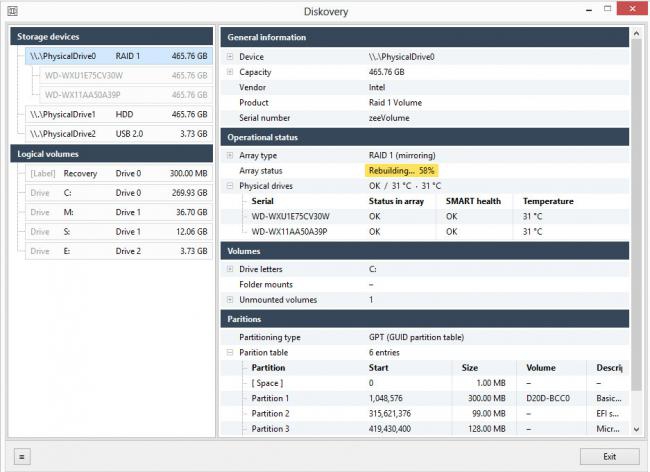
Task: Click the Volume column header
Action: (541, 368)
